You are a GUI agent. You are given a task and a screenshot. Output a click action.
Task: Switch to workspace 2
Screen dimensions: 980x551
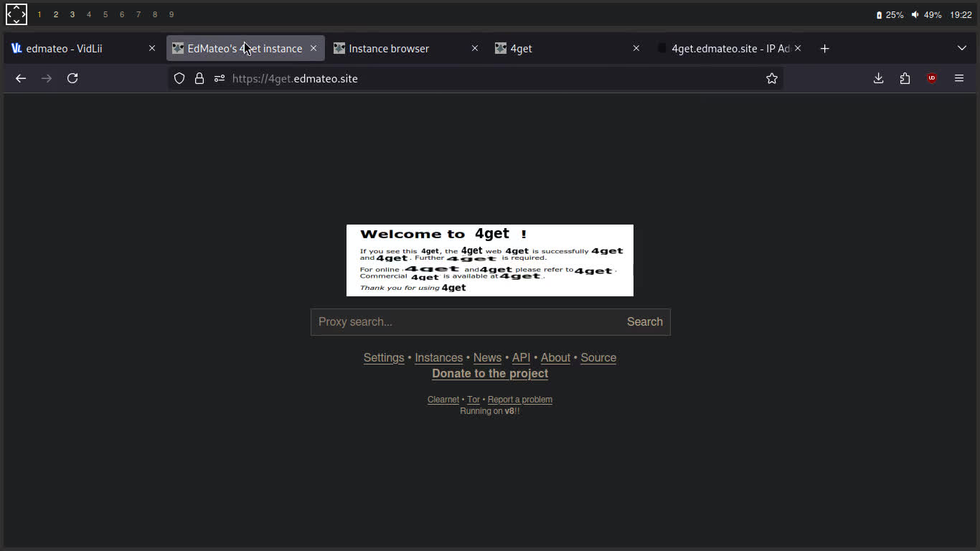(x=56, y=14)
